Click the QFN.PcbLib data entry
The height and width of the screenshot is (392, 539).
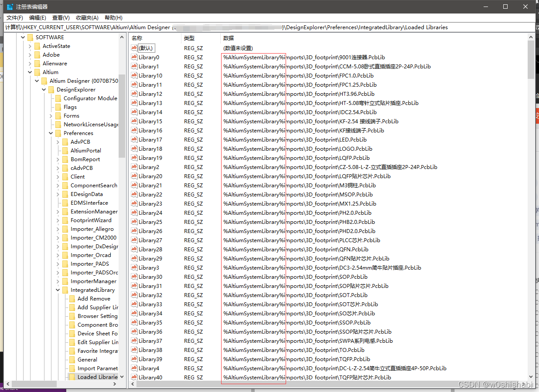click(x=296, y=249)
